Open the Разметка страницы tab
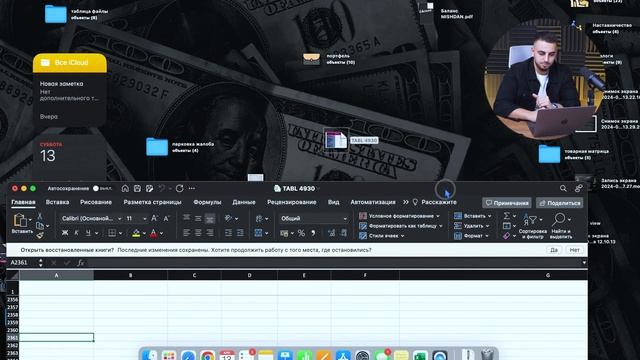This screenshot has height=360, width=640. click(x=152, y=202)
